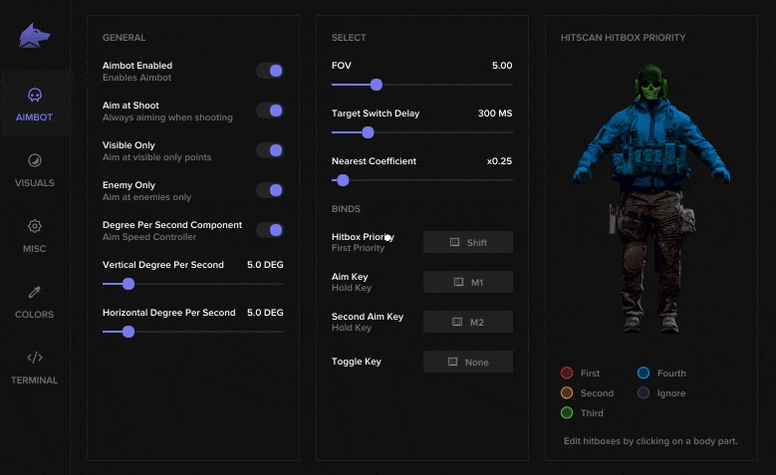776x475 pixels.
Task: Click the FOV value 5.00
Action: click(x=502, y=65)
